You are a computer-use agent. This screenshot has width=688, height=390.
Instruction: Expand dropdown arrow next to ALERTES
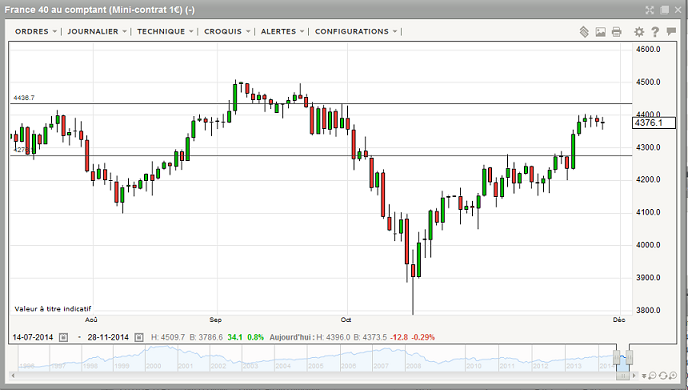pos(302,32)
